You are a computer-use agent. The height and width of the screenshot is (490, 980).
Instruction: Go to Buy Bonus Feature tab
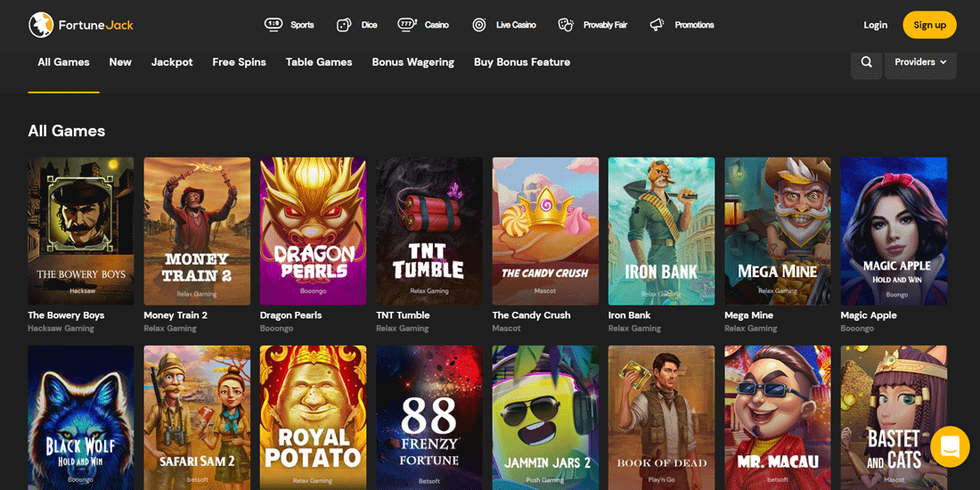pos(522,62)
